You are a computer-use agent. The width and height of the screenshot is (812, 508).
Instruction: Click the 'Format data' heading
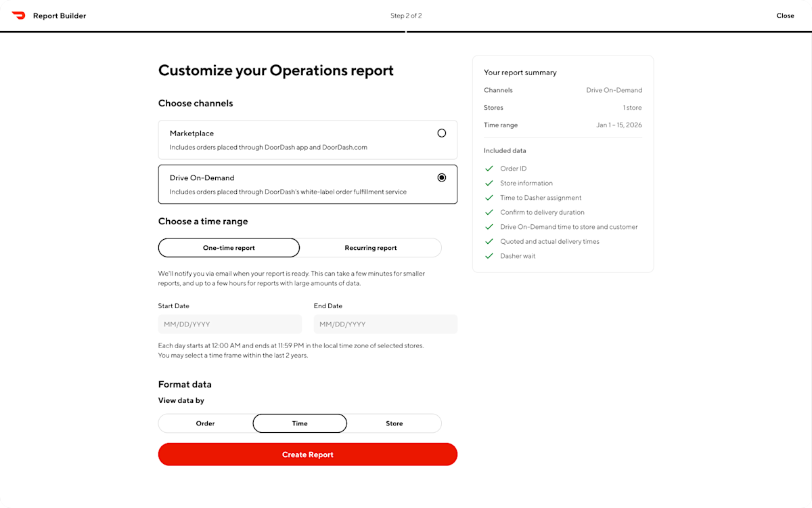coord(185,384)
